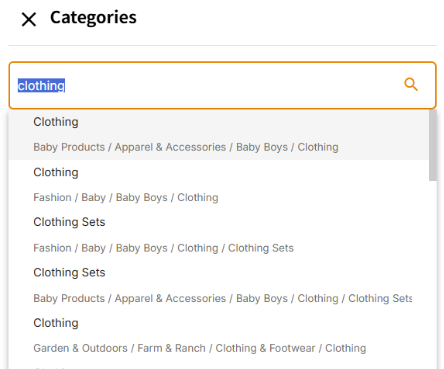The width and height of the screenshot is (444, 369).
Task: Close the Categories panel with the X icon
Action: point(29,19)
